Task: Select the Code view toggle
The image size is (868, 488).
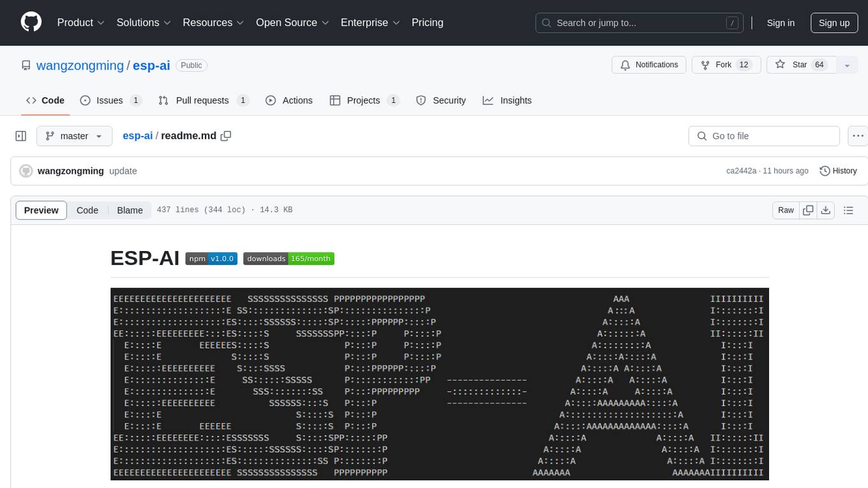Action: pyautogui.click(x=87, y=210)
